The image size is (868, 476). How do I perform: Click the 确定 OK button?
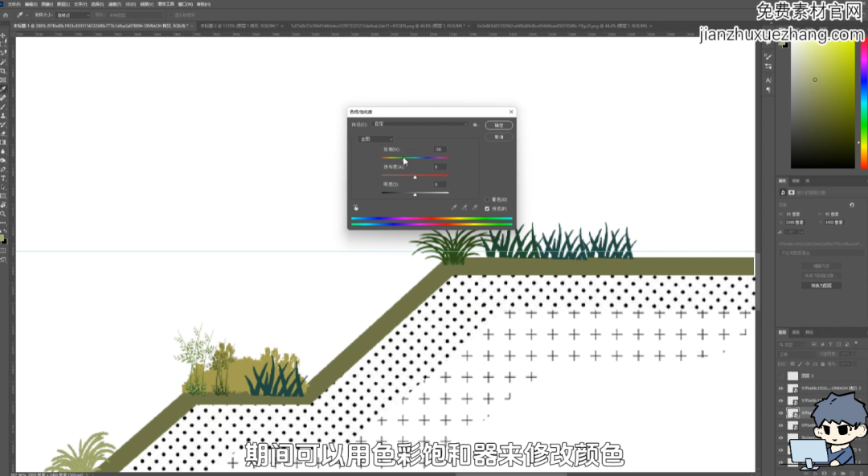(x=499, y=125)
